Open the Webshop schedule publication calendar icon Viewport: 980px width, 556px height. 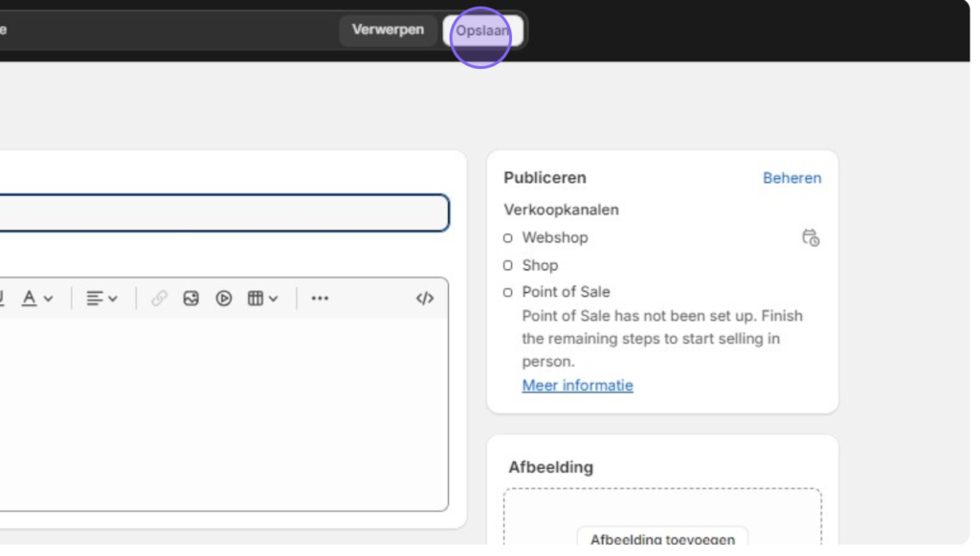(x=811, y=237)
